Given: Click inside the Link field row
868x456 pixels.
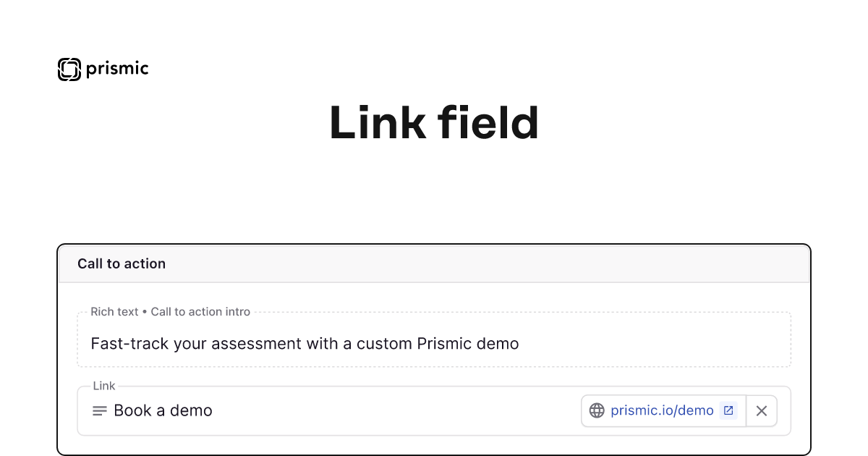Looking at the screenshot, I should 398,410.
